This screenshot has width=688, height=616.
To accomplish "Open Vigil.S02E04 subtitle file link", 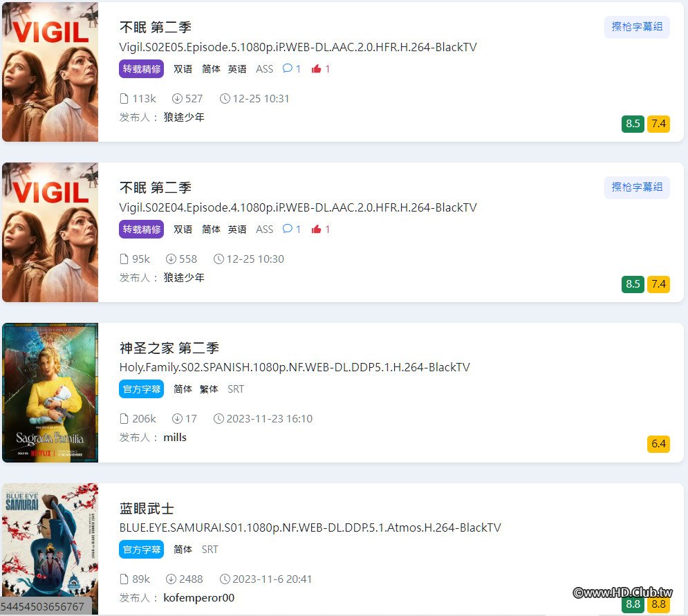I will tap(298, 207).
